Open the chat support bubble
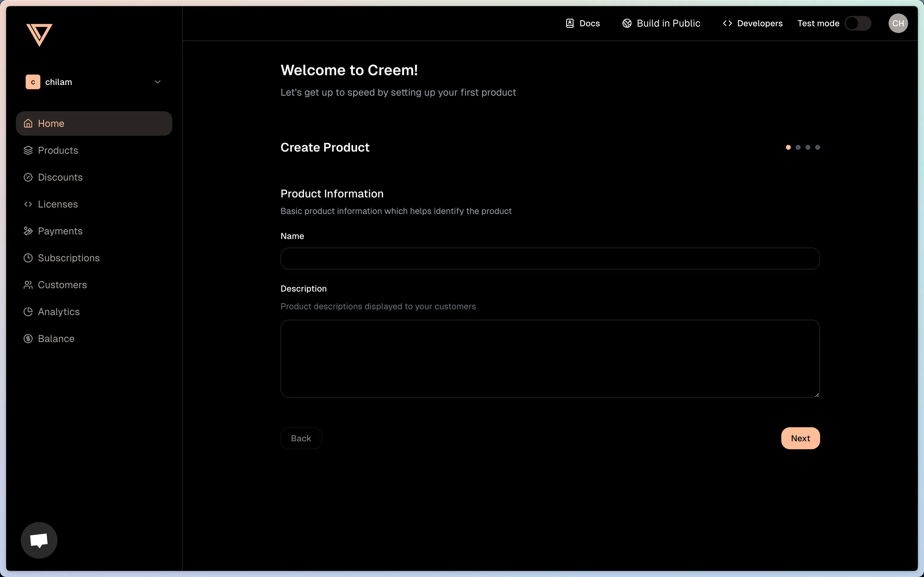 (39, 540)
